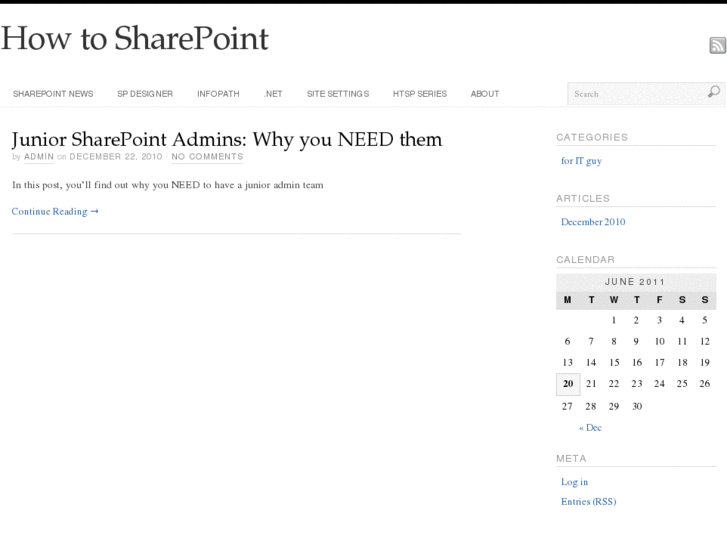Screen dimensions: 727x545
Task: Select the .NET navigation item
Action: 273,94
